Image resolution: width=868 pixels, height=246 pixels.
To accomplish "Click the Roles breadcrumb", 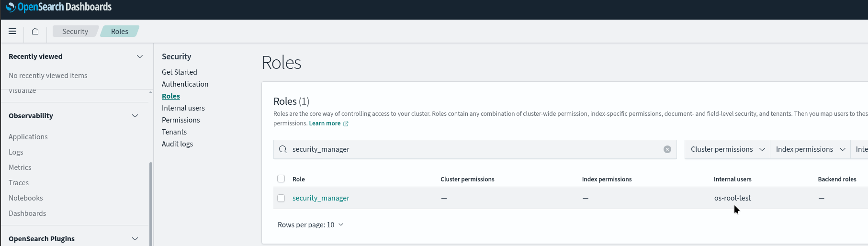I will pos(120,31).
